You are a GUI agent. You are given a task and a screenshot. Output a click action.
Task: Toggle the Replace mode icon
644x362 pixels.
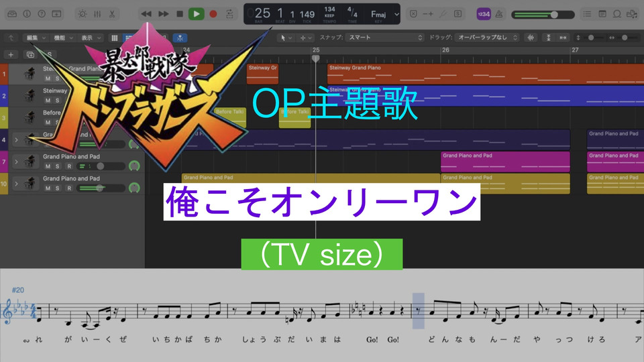pyautogui.click(x=414, y=14)
